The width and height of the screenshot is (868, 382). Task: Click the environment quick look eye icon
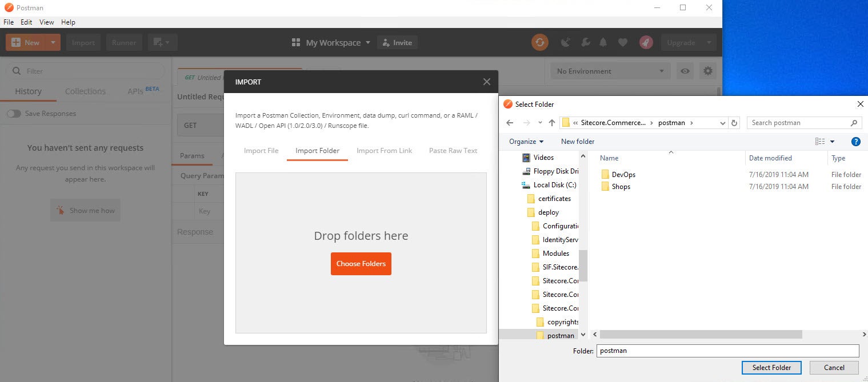coord(685,71)
